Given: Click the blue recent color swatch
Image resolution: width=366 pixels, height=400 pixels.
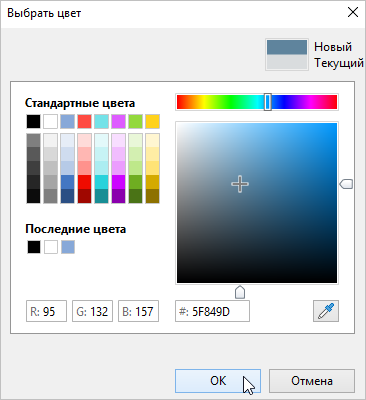Looking at the screenshot, I should [x=68, y=247].
